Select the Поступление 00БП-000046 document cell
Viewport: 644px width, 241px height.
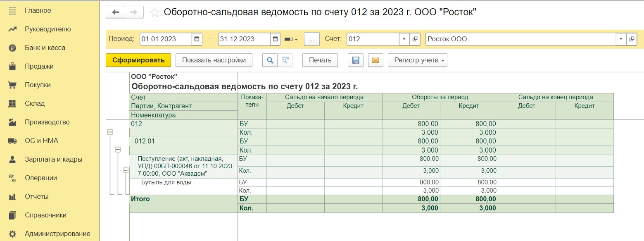[x=183, y=166]
